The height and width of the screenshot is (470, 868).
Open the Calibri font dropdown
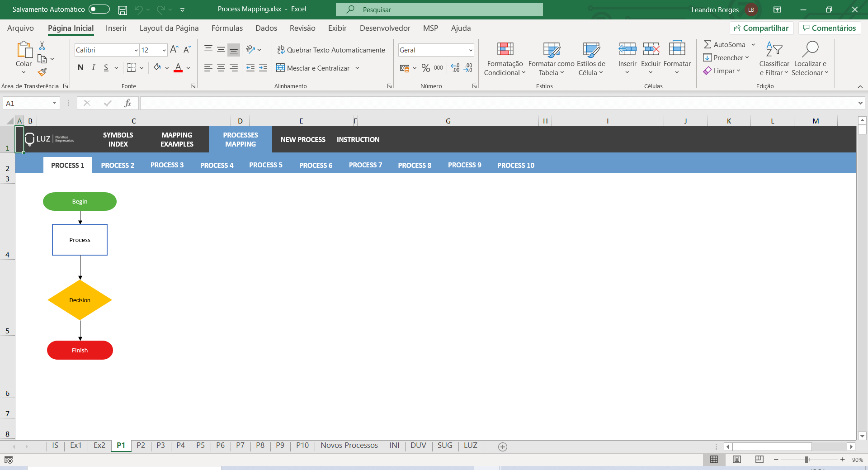(x=136, y=50)
